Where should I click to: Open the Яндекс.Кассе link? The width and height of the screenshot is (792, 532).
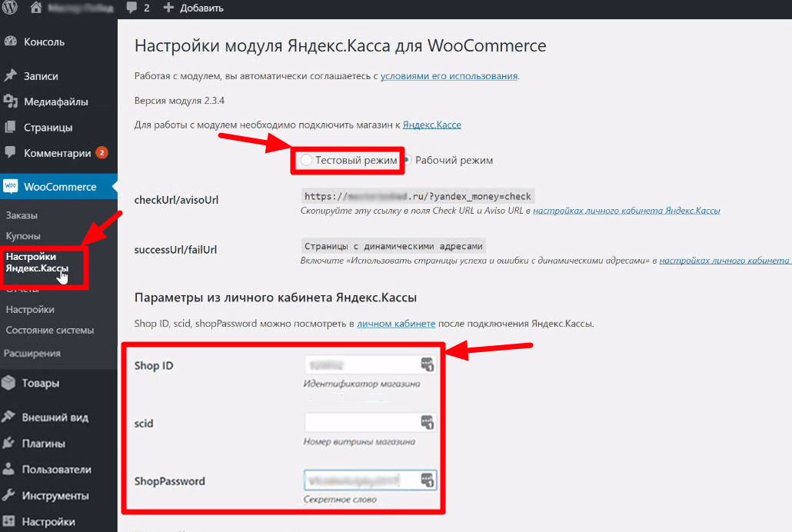[x=432, y=125]
